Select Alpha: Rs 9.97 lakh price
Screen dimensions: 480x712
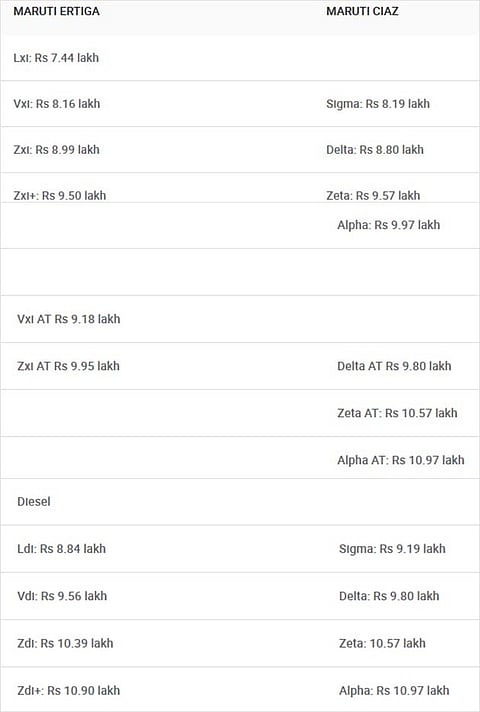coord(388,225)
